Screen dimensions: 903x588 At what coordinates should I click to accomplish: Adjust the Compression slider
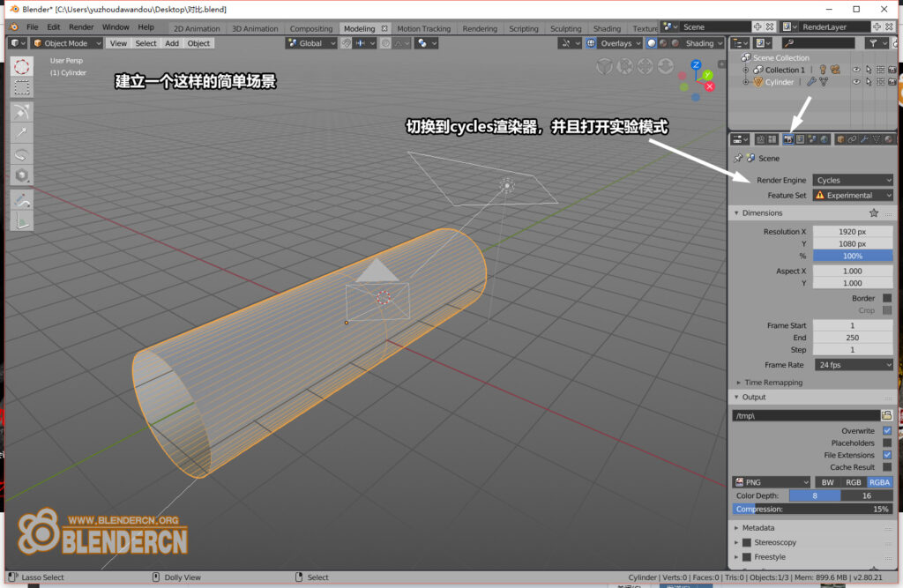click(811, 509)
